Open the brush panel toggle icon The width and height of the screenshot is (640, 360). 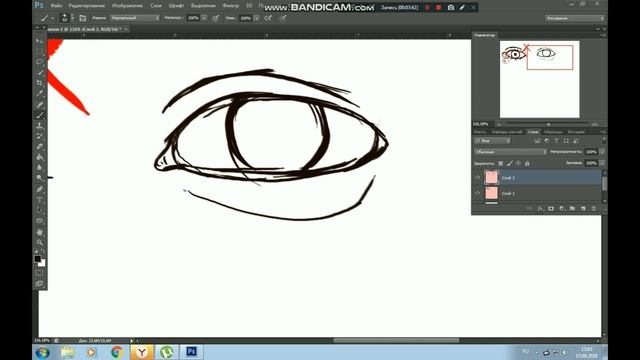pyautogui.click(x=82, y=18)
